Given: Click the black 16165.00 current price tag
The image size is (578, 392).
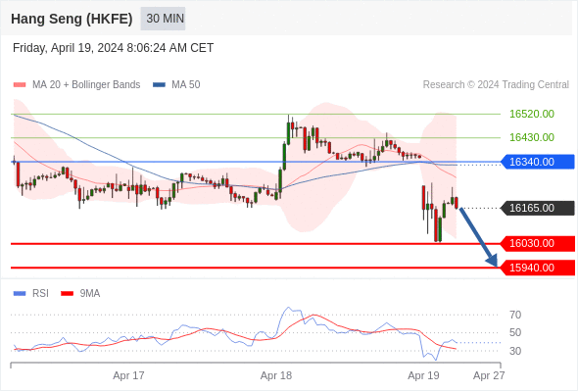Looking at the screenshot, I should coord(538,208).
